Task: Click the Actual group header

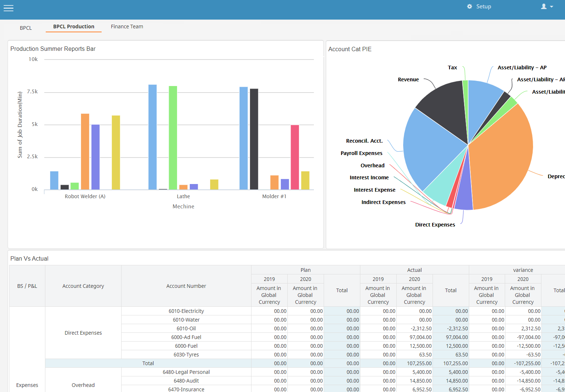Action: coord(414,270)
